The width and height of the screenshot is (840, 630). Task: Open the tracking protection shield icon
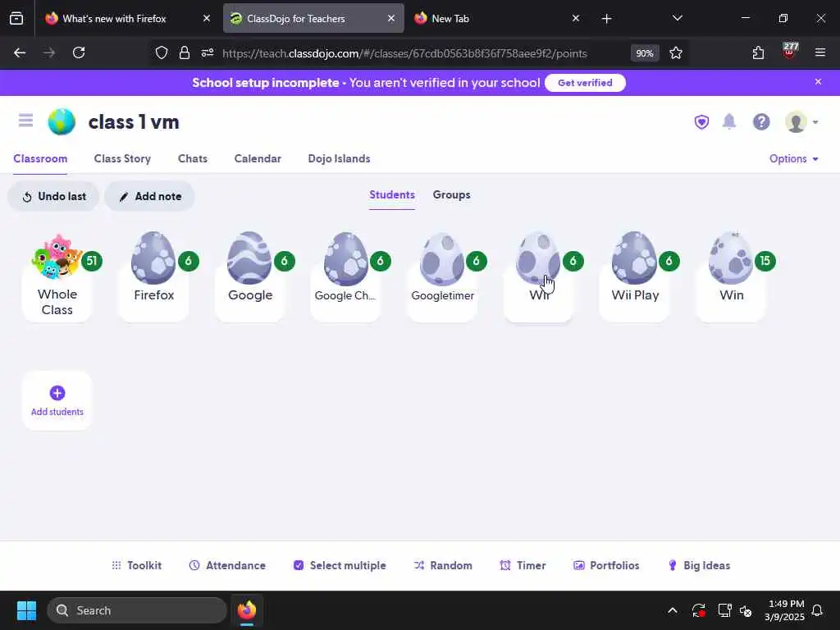point(162,52)
